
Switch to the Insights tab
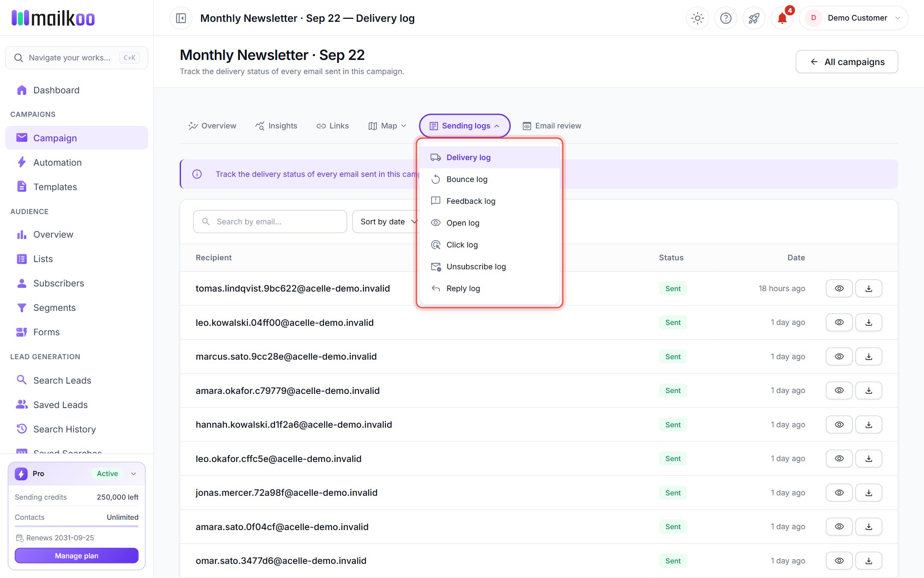click(x=276, y=126)
